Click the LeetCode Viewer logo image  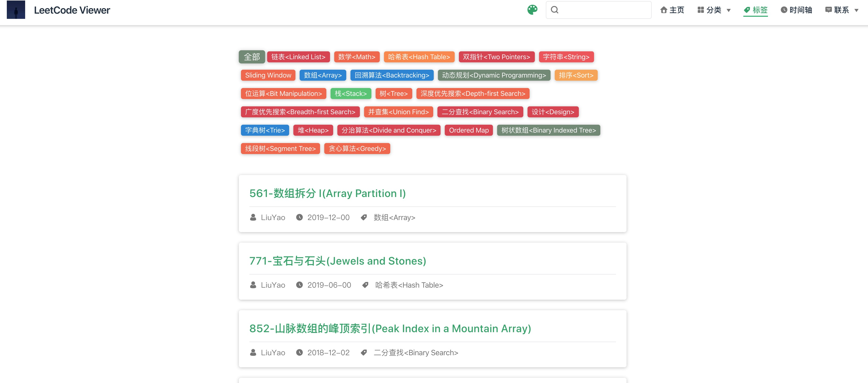pos(16,10)
